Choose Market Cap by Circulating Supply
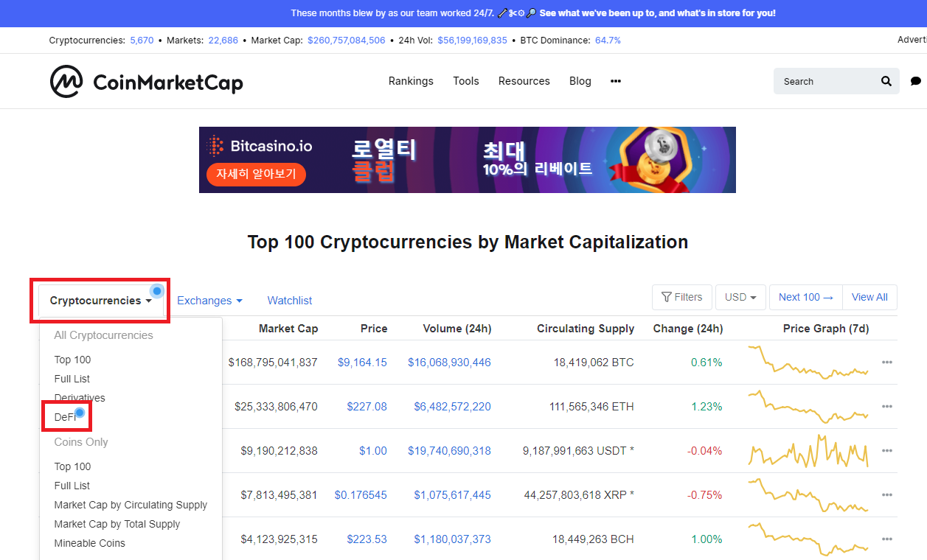The image size is (927, 560). (x=131, y=505)
